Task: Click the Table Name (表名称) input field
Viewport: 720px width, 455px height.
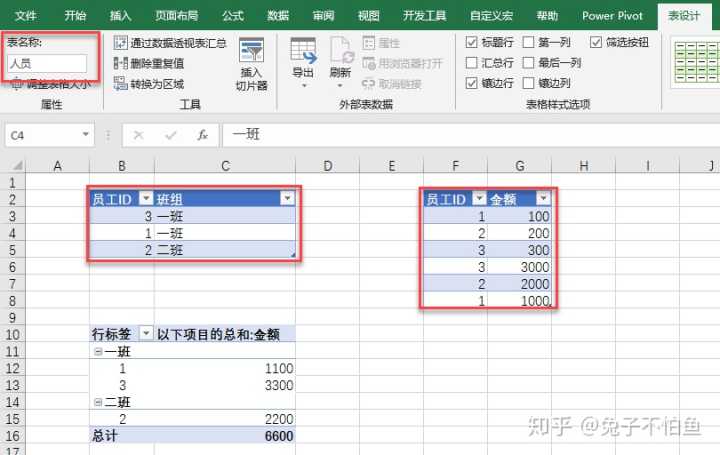Action: (46, 64)
